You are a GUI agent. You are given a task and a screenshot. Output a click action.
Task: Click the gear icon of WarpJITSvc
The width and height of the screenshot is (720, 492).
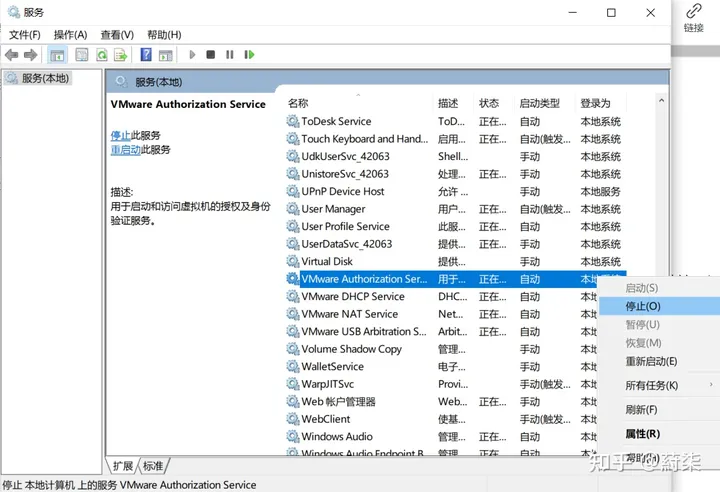293,384
